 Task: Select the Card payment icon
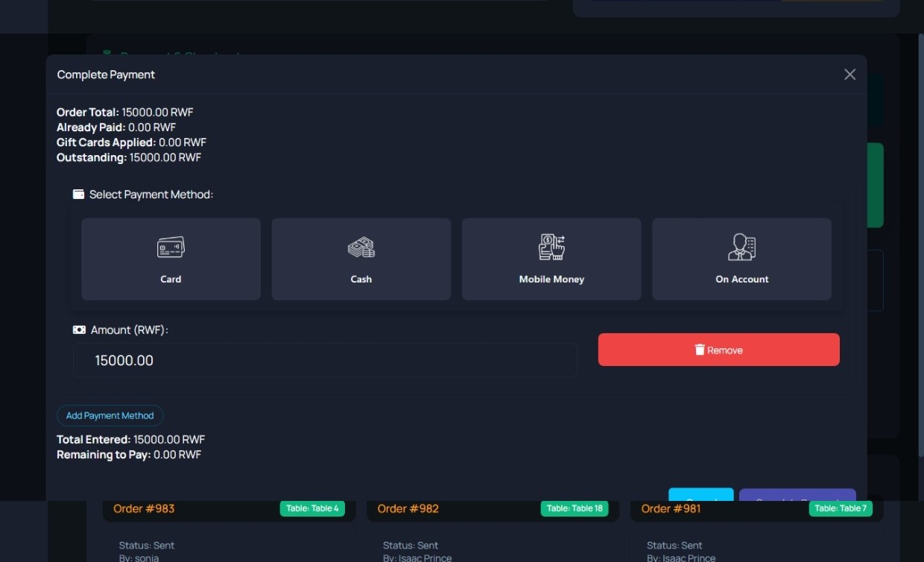click(171, 247)
